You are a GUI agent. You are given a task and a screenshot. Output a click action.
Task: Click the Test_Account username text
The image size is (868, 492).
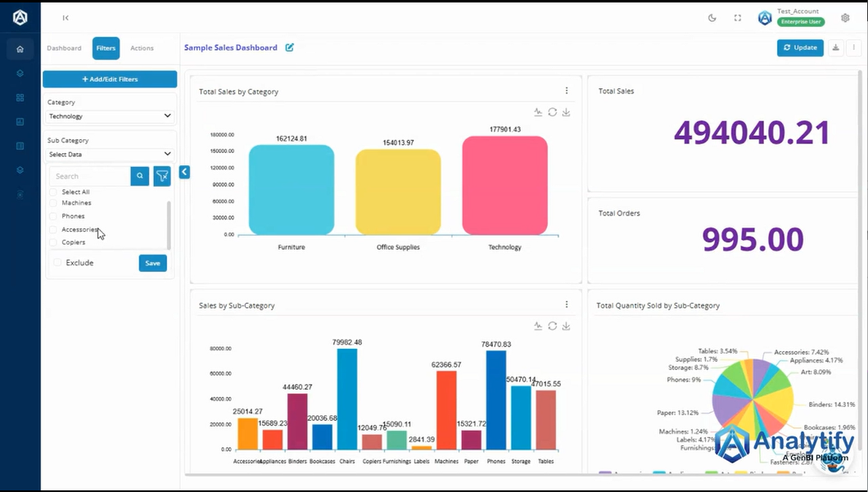[x=798, y=11]
